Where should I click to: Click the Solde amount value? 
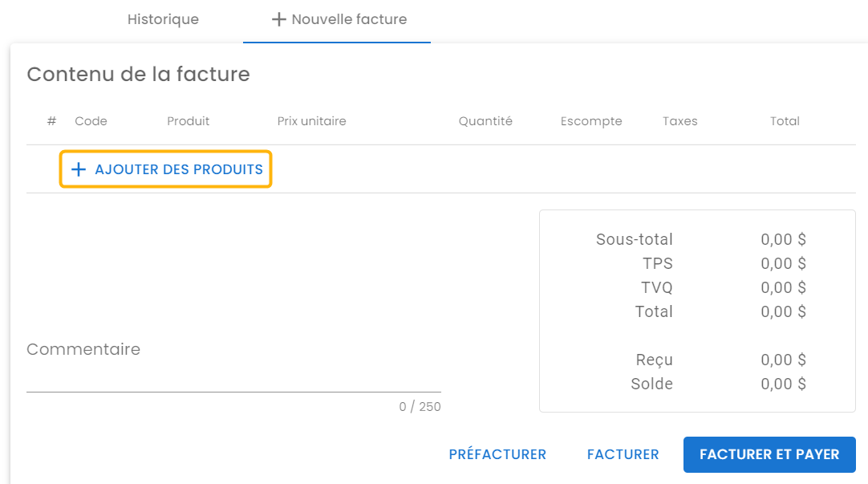(783, 384)
